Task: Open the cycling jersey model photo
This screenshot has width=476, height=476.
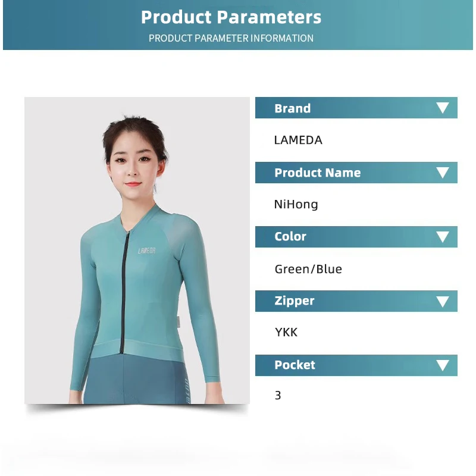Action: pyautogui.click(x=137, y=250)
